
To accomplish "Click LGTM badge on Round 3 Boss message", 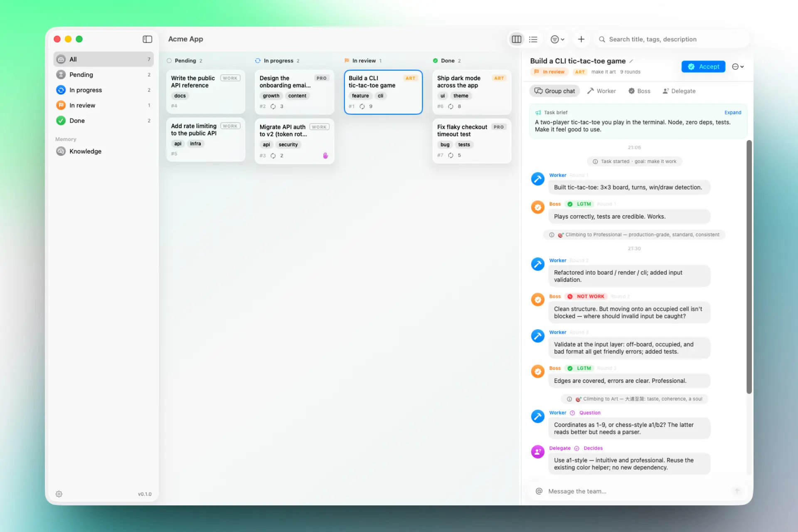I will pyautogui.click(x=580, y=368).
